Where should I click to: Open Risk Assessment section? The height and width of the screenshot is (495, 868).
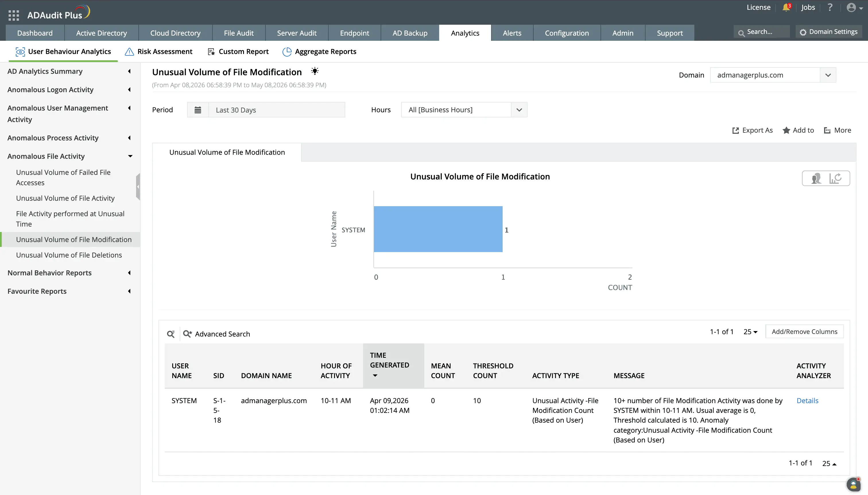click(159, 52)
